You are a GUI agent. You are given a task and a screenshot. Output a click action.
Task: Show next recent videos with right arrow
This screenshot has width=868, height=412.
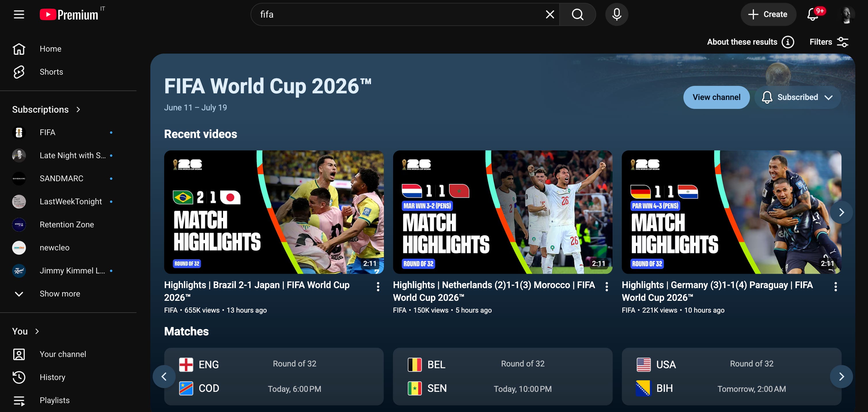point(841,212)
